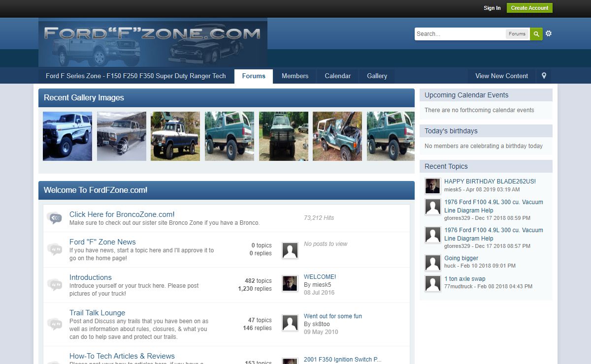Click avatar in Ford "F" Zone News row
Viewport: 591px width, 364px height.
pos(290,250)
